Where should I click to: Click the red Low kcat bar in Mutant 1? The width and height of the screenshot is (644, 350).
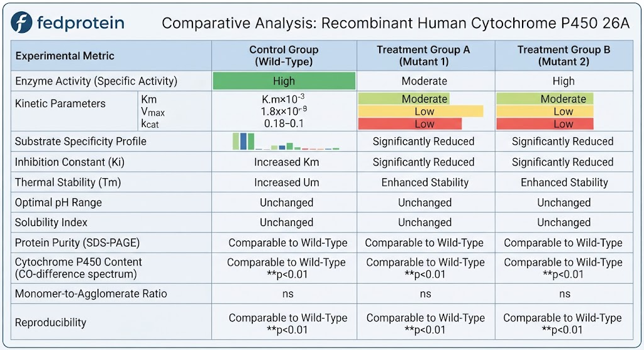(x=410, y=124)
